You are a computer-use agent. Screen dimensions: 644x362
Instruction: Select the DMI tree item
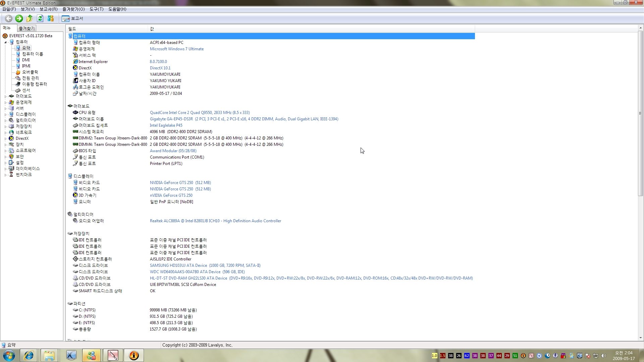26,60
